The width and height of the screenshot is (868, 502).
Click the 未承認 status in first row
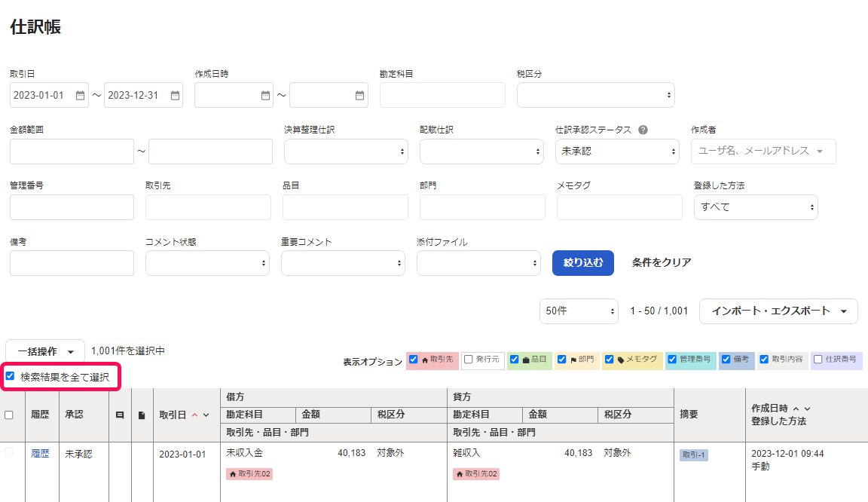click(x=78, y=454)
